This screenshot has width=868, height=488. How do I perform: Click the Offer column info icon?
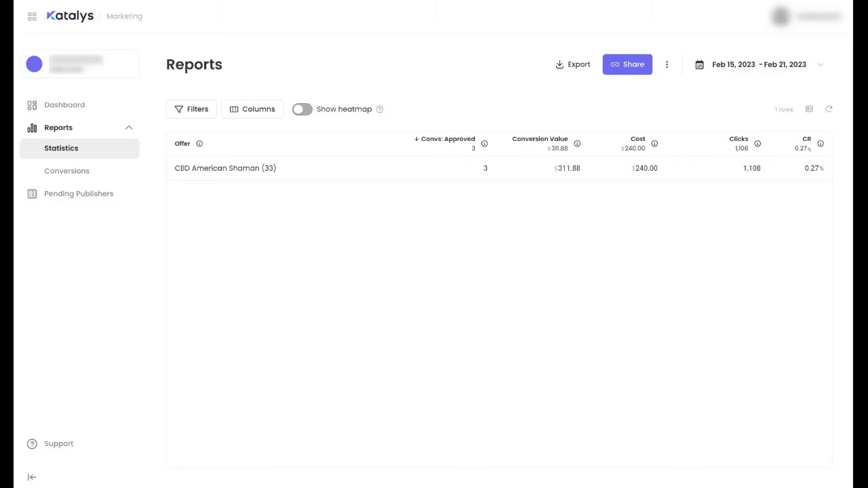pyautogui.click(x=199, y=144)
